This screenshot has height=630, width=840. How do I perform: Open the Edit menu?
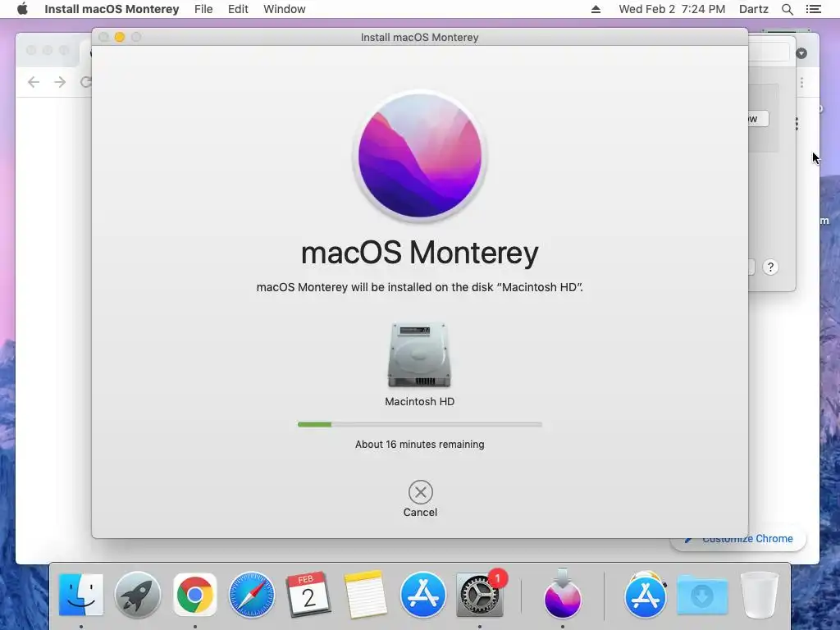click(238, 9)
